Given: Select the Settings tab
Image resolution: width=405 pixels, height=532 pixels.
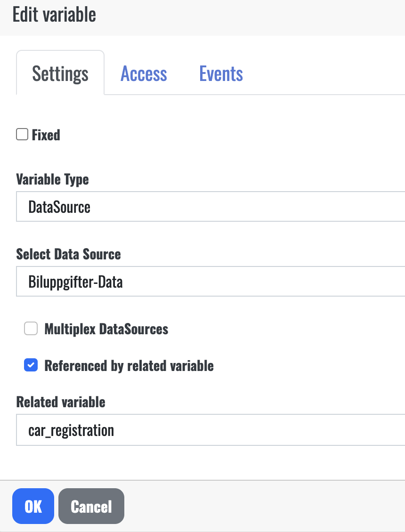Looking at the screenshot, I should point(60,74).
